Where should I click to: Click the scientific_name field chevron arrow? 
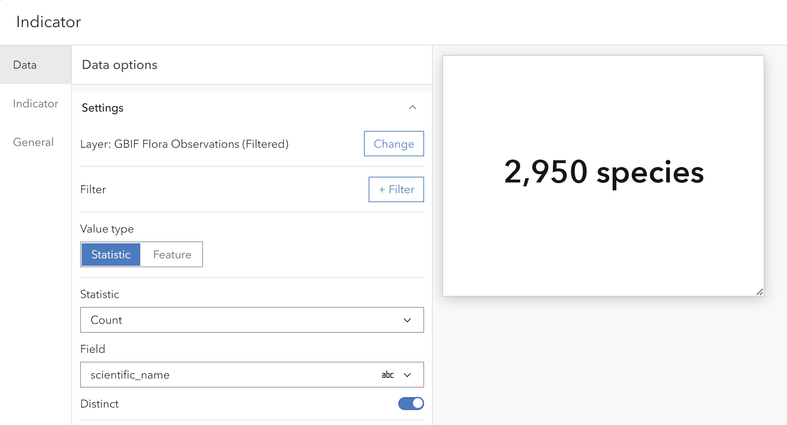(x=407, y=375)
